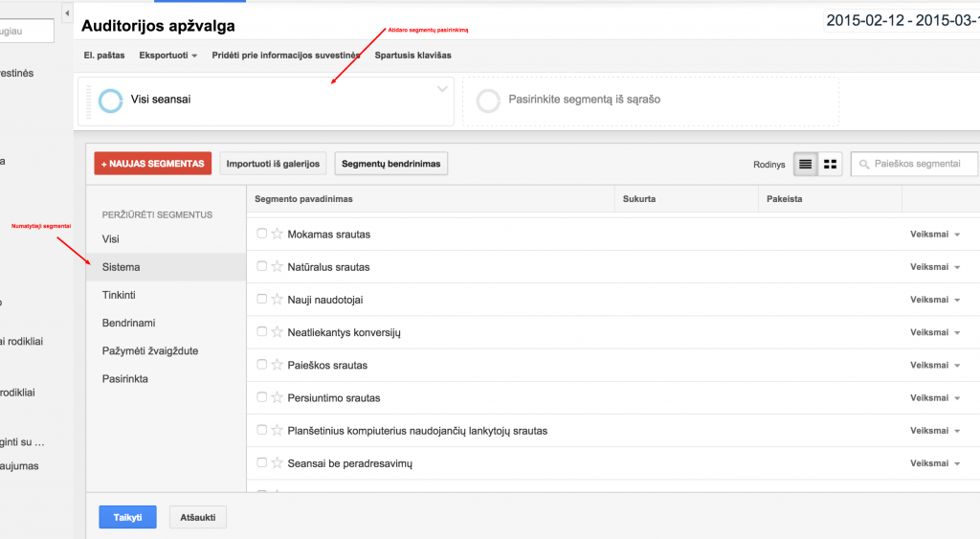Check the Mokamas srautas checkbox
Screen dimensions: 980x539
point(262,234)
